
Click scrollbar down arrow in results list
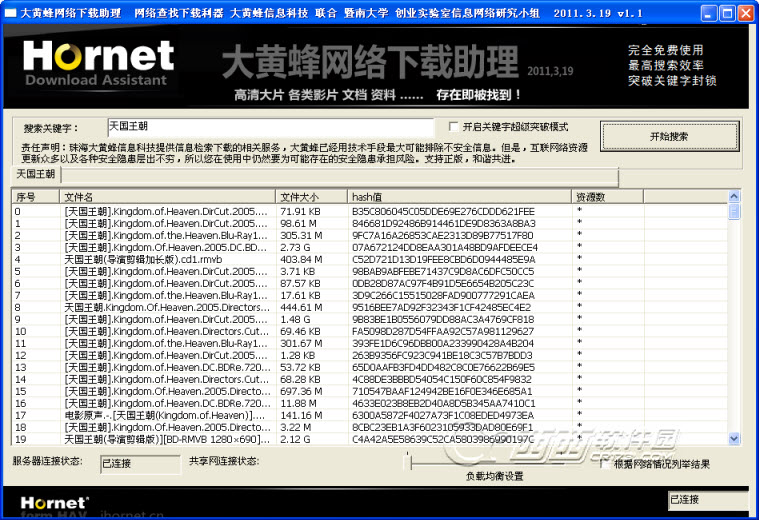(734, 439)
